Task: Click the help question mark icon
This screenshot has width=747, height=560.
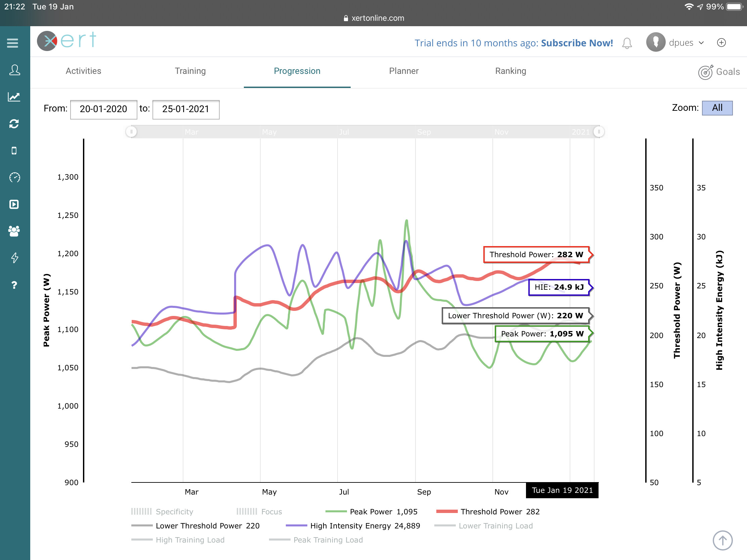Action: click(14, 285)
